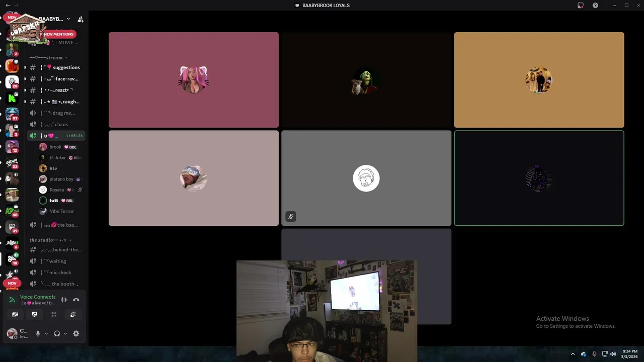Open the voice connection signal status icon

click(12, 300)
